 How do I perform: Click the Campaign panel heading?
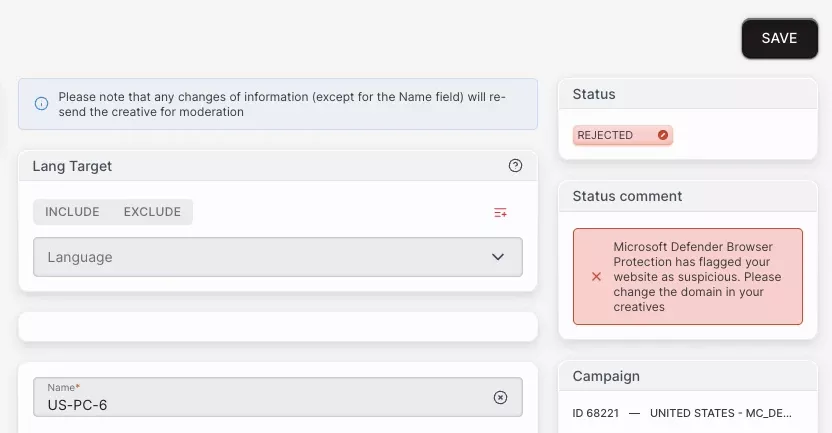pyautogui.click(x=606, y=376)
